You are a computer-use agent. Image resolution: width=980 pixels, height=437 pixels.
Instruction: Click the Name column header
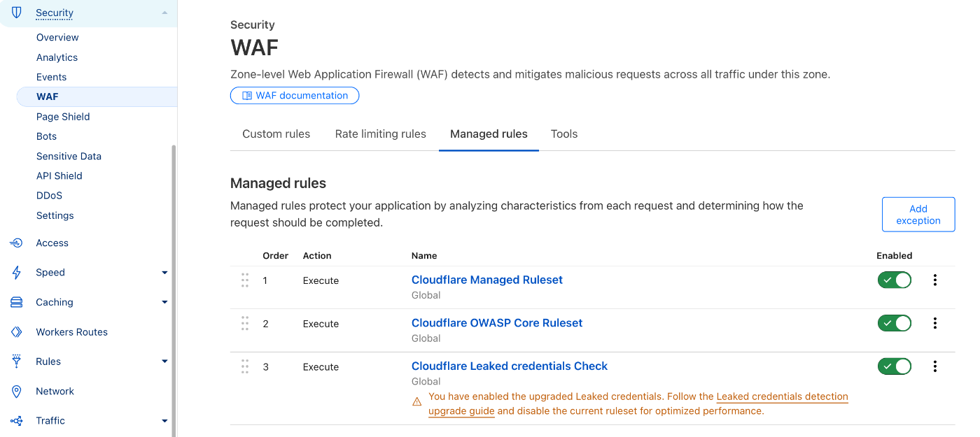click(424, 256)
